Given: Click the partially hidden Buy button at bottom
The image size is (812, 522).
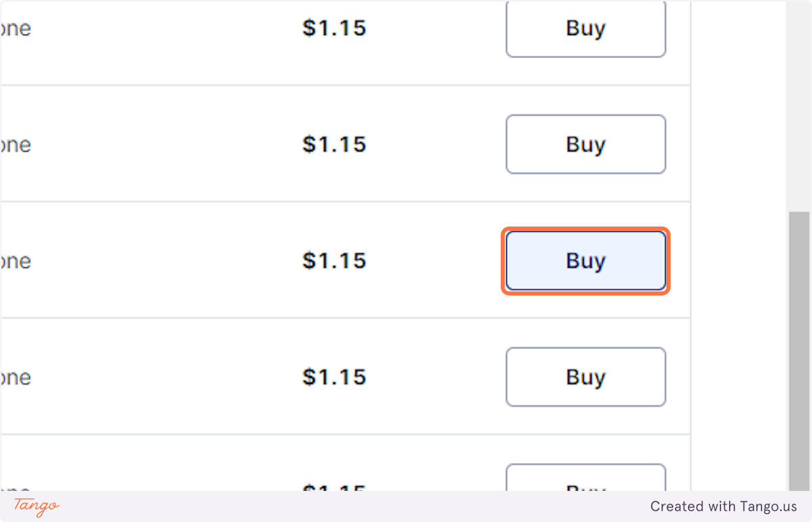Looking at the screenshot, I should point(585,478).
